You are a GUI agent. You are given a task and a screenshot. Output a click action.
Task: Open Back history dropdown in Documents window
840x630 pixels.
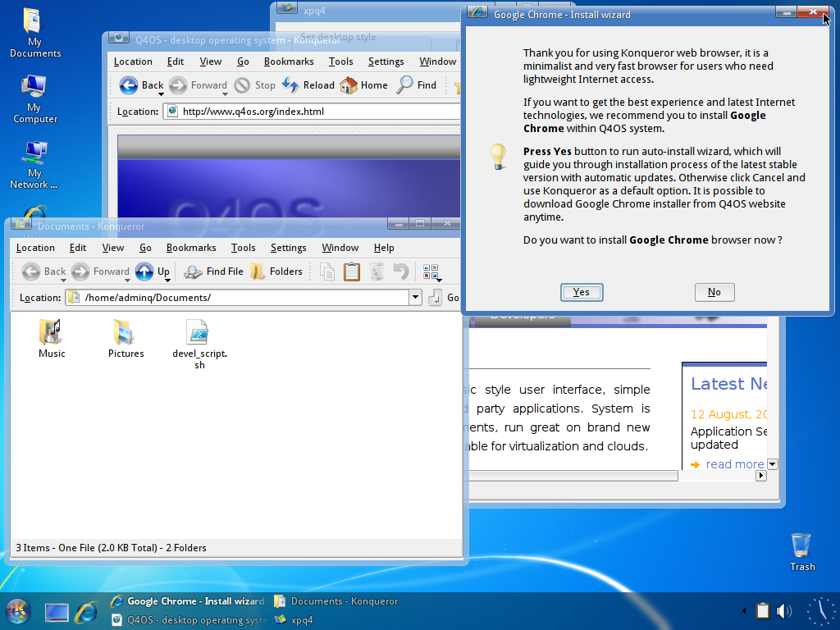coord(63,281)
